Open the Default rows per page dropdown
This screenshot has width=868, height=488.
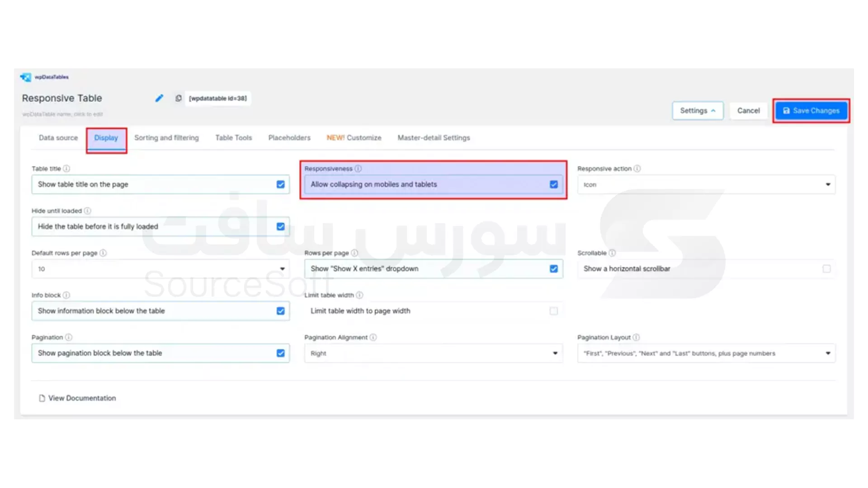click(x=283, y=268)
